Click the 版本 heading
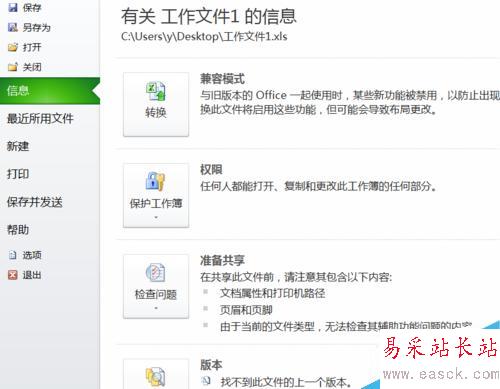 [211, 365]
